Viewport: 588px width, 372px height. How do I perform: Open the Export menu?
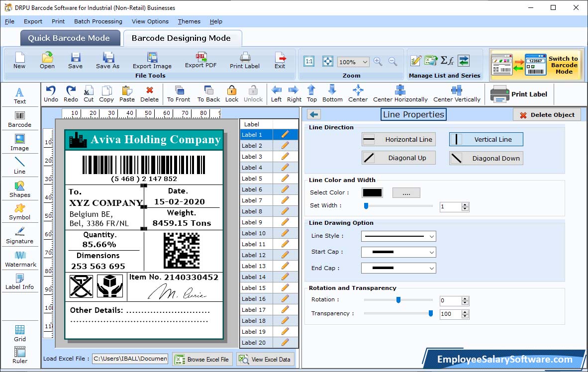point(33,21)
